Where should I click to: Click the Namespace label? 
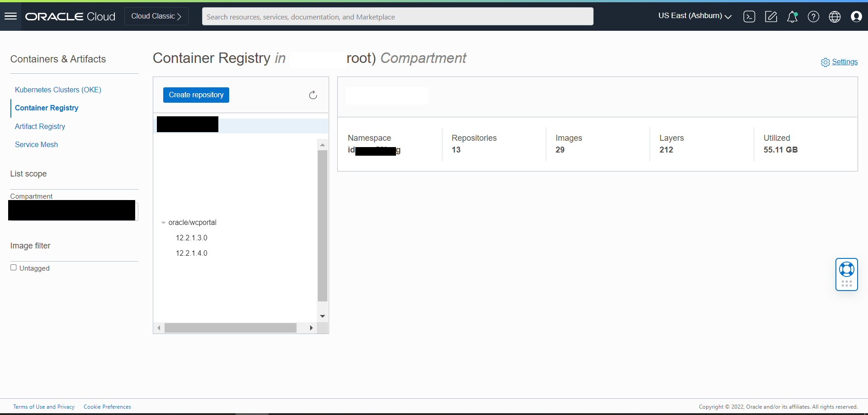[x=369, y=138]
